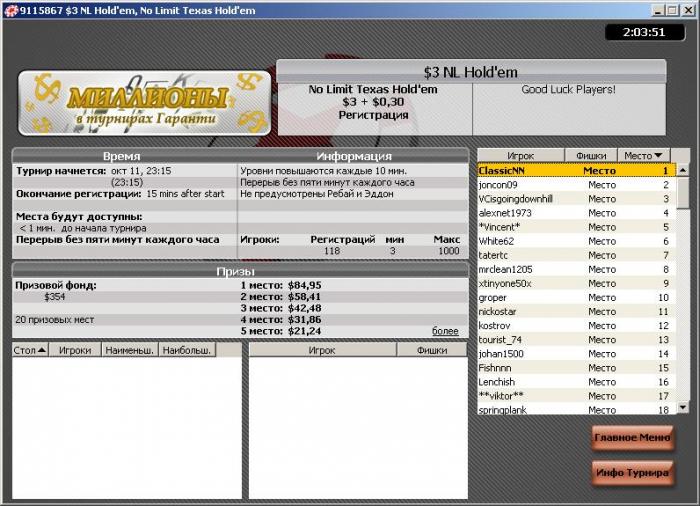Select player VCisgoingdownhill in the list

tap(576, 199)
